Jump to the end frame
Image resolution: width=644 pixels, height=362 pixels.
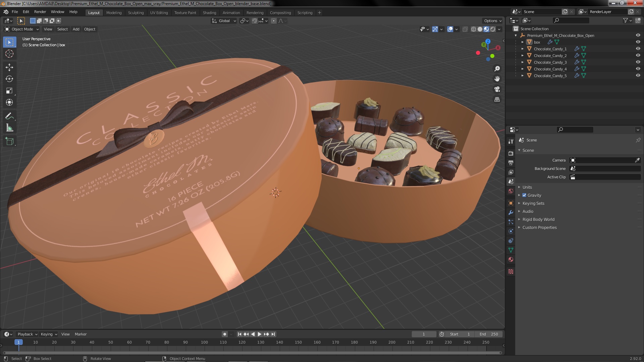(x=273, y=334)
